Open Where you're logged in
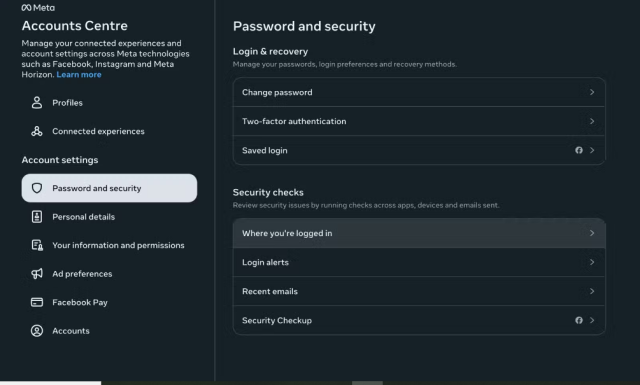 tap(419, 233)
